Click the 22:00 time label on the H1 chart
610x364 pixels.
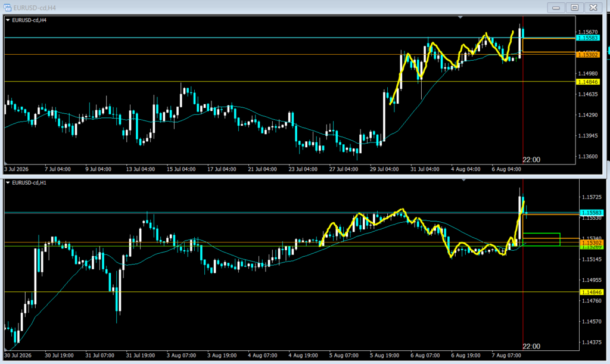(531, 346)
